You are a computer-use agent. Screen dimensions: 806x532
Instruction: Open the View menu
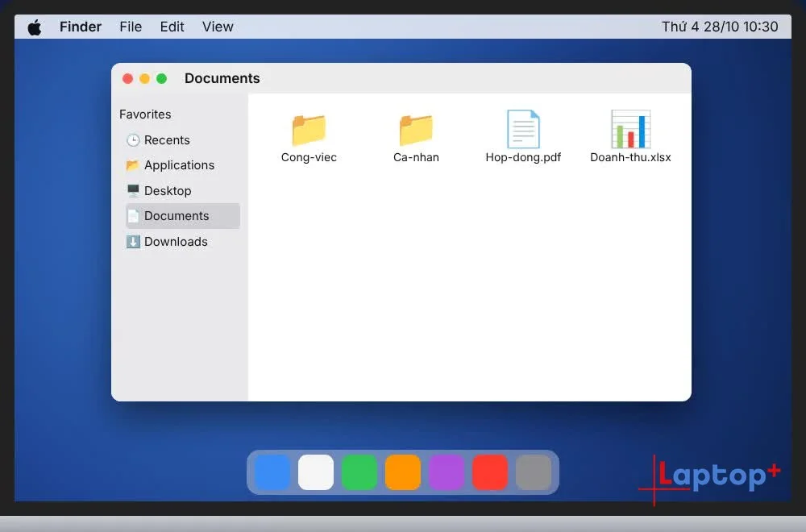(218, 27)
